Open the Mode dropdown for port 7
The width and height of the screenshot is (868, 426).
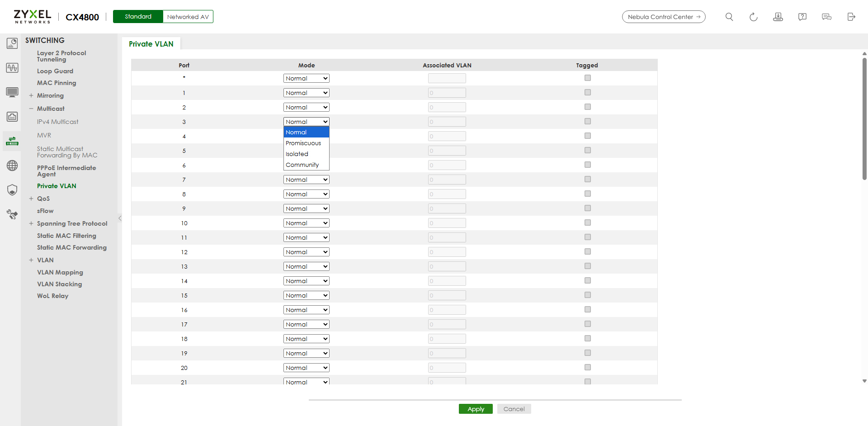(x=306, y=180)
